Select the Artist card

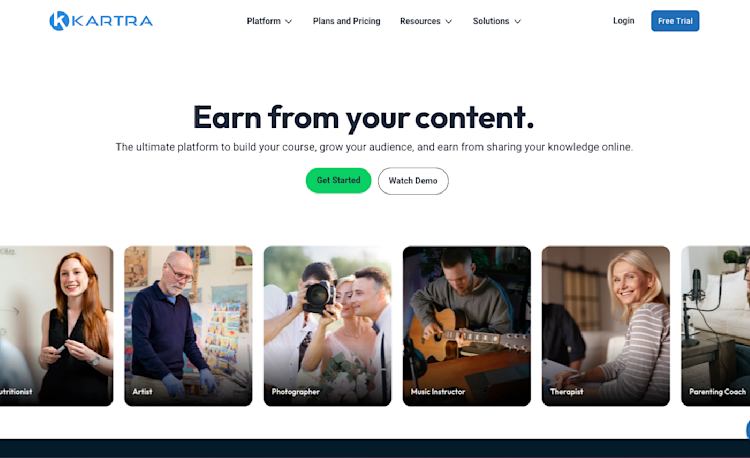[188, 326]
